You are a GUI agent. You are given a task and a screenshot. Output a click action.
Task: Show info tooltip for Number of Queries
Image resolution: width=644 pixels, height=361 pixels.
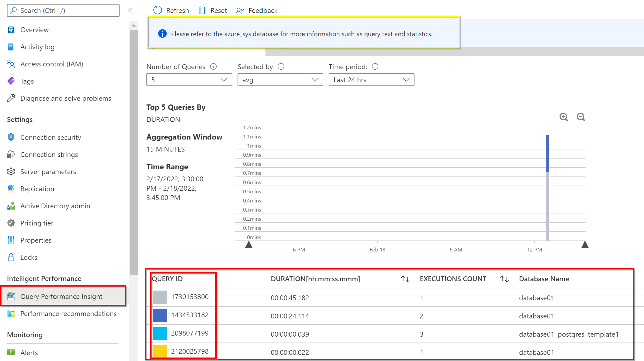[x=213, y=66]
